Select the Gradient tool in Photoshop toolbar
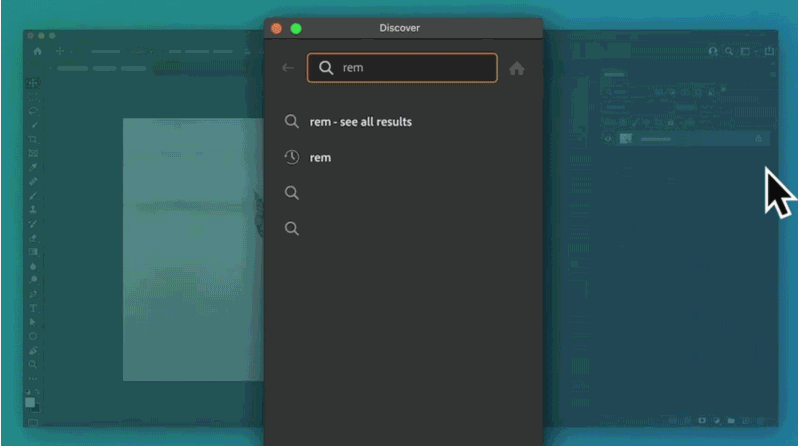The image size is (798, 446). [33, 252]
